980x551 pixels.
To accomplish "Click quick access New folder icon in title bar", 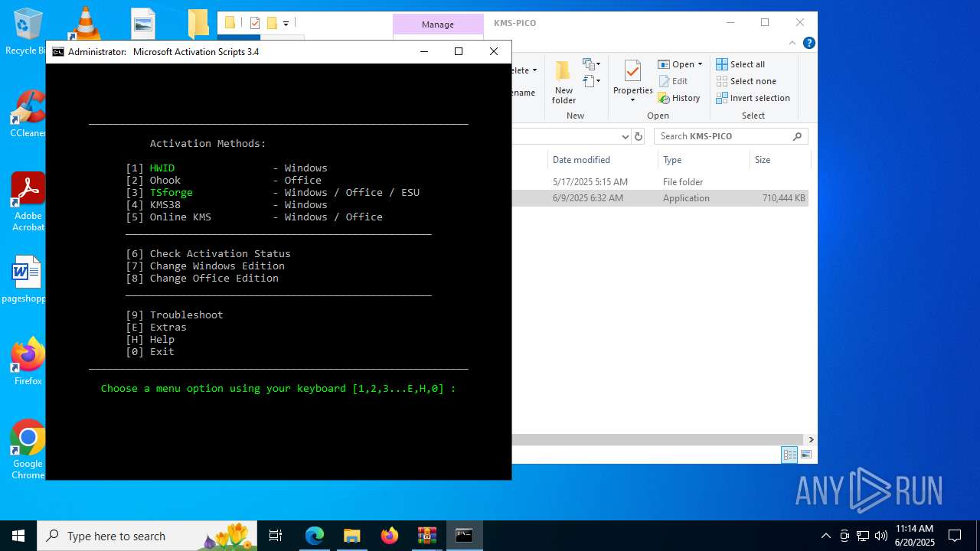I will pos(272,23).
